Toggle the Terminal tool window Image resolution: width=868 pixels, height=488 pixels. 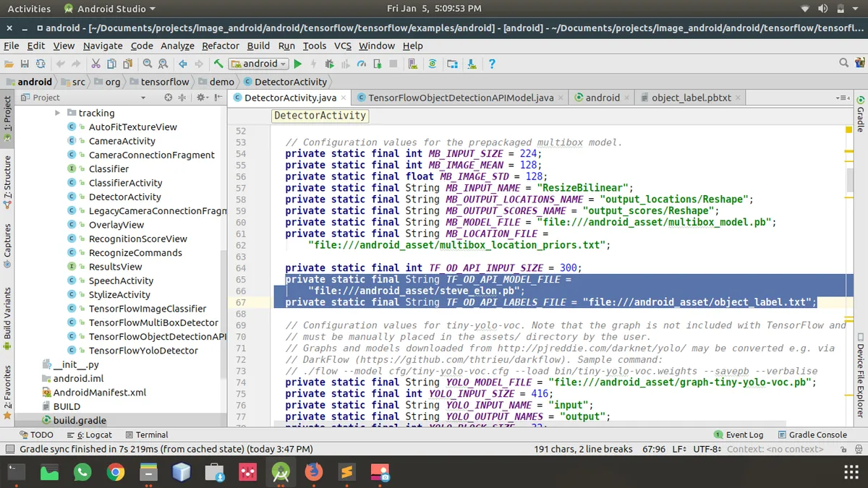(x=147, y=435)
